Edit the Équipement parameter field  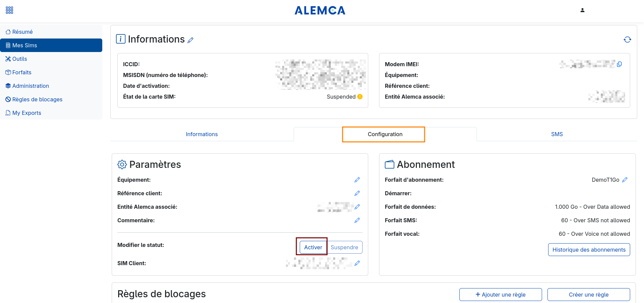(357, 180)
